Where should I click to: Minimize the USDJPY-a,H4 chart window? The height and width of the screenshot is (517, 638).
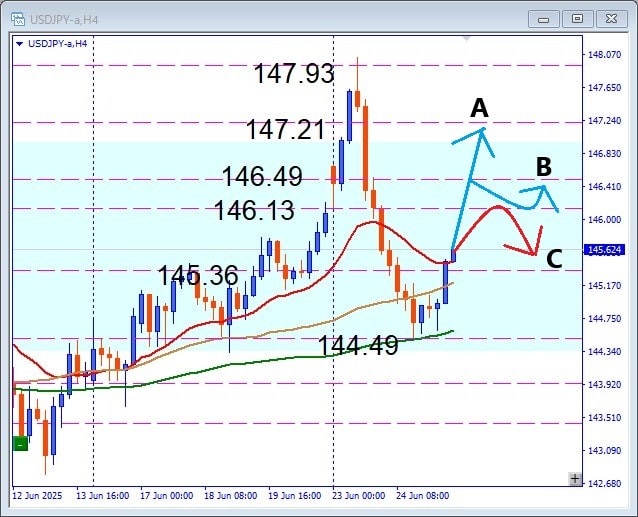point(544,19)
